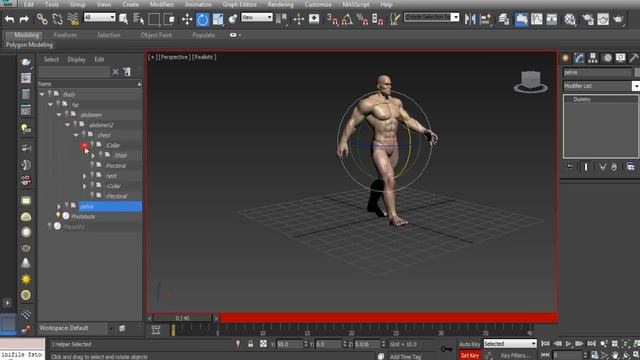Open the Rendered Frame Window icon
Screen dimensions: 640x360
click(603, 19)
